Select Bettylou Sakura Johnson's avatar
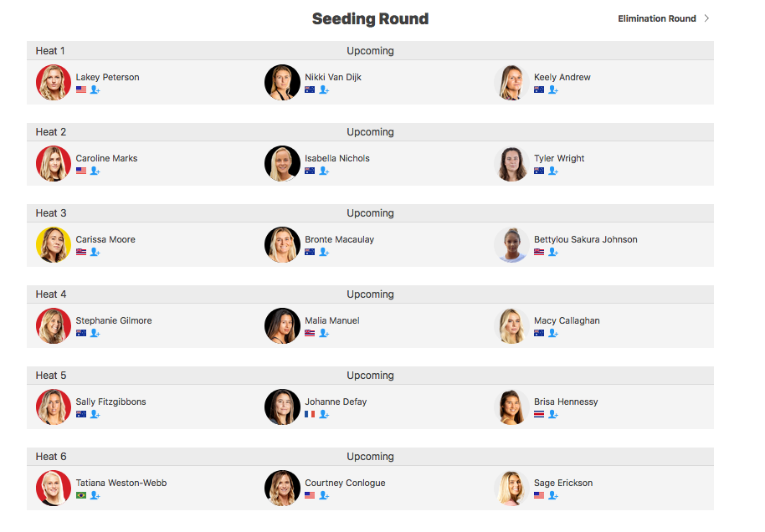This screenshot has height=532, width=765. [511, 245]
